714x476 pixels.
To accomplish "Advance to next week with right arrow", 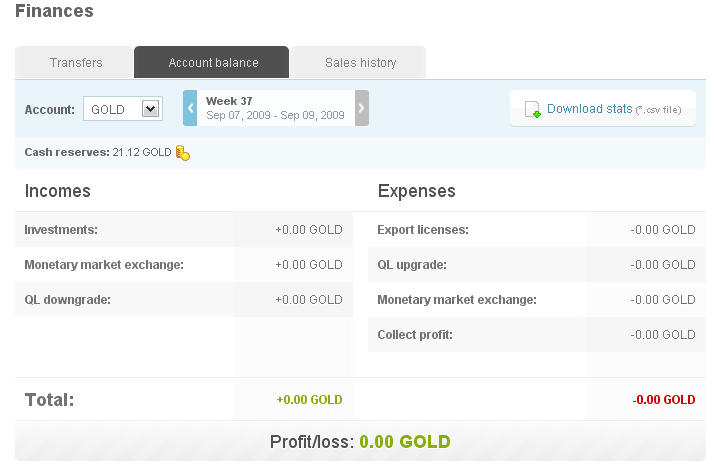I will [x=361, y=108].
